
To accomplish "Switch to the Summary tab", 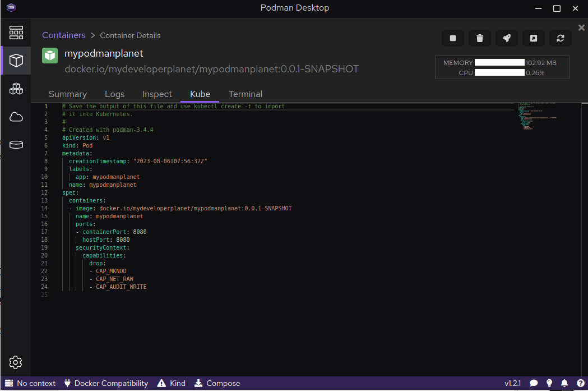I will pos(67,94).
